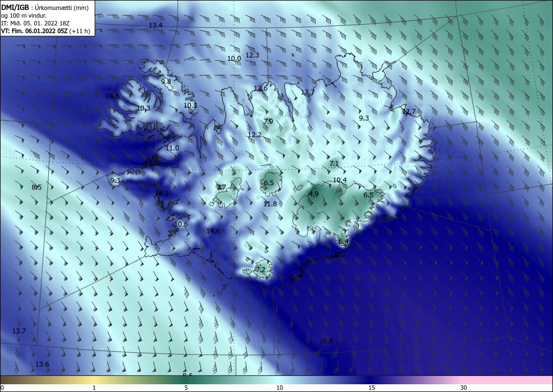Click the 12.6 value label

(260, 88)
